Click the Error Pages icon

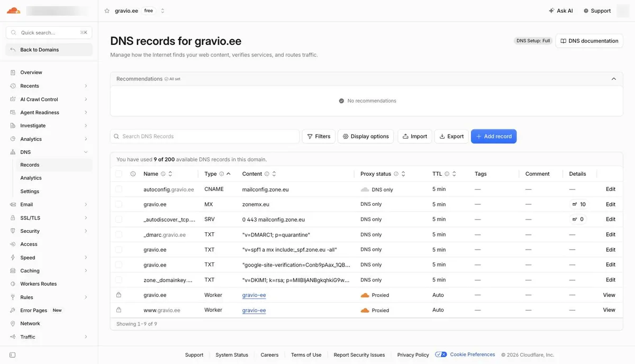click(13, 310)
